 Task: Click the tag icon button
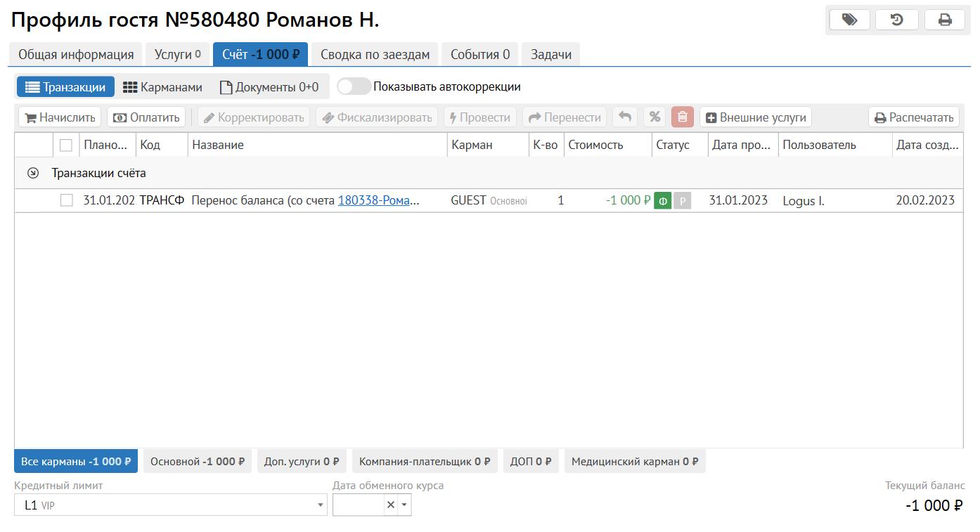850,20
